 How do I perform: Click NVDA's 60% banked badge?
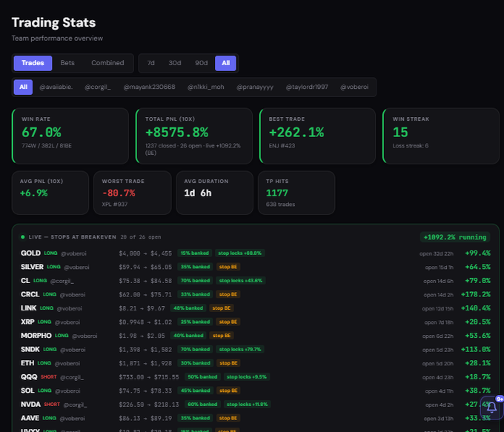(x=202, y=405)
